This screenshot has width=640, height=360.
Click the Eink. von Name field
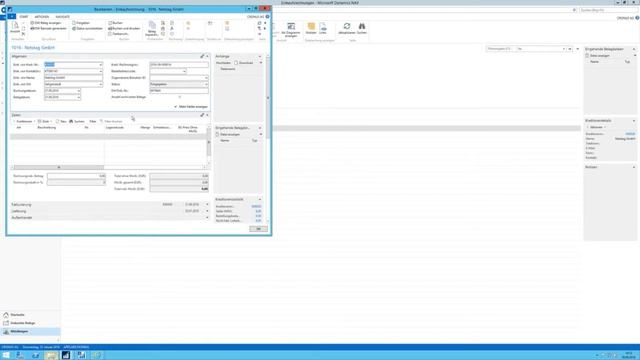tap(73, 78)
